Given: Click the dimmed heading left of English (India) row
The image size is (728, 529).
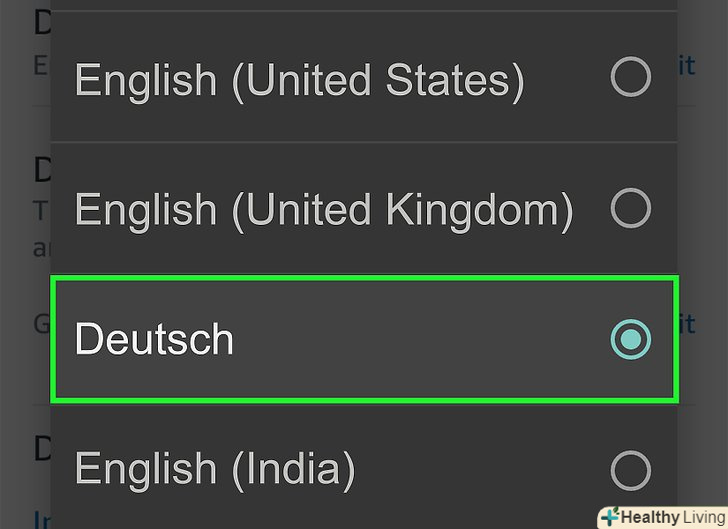Looking at the screenshot, I should [x=42, y=447].
